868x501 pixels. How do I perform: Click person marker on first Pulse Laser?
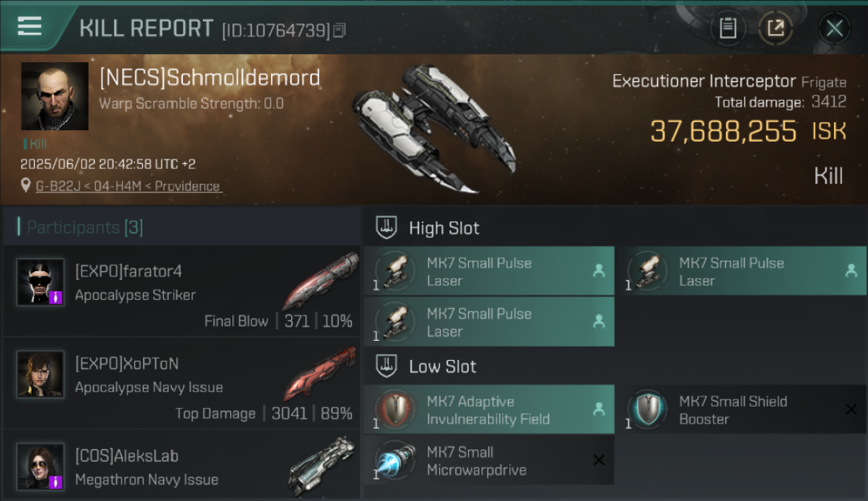point(599,271)
